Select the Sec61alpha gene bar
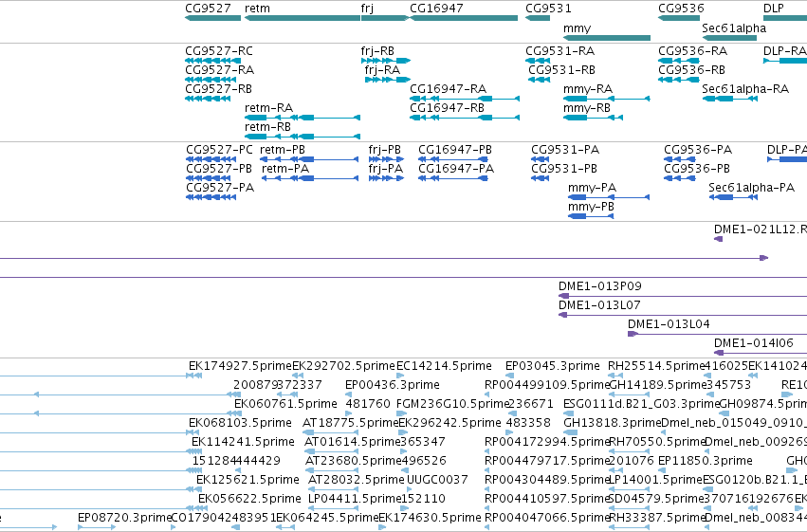This screenshot has height=532, width=807. [x=730, y=38]
